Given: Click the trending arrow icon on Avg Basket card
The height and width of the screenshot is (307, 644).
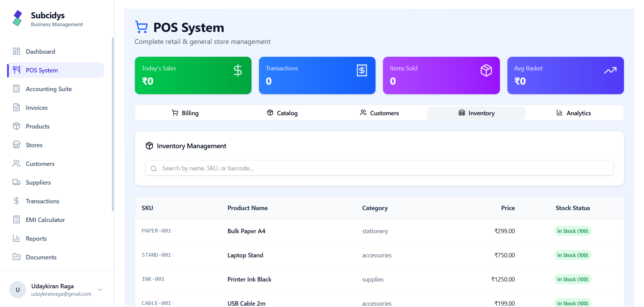Looking at the screenshot, I should [x=610, y=70].
